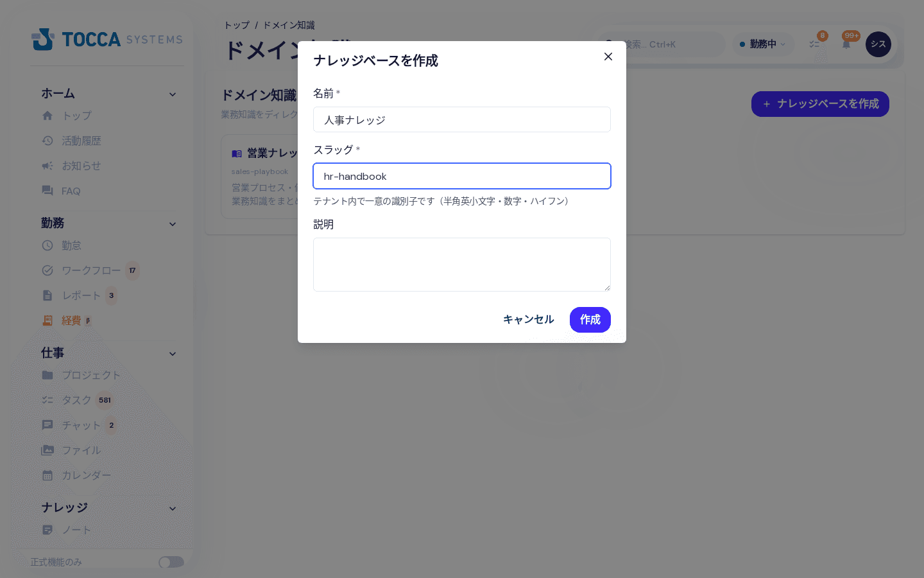Click ワークフロー badge showing 17
The height and width of the screenshot is (578, 924).
pos(132,270)
